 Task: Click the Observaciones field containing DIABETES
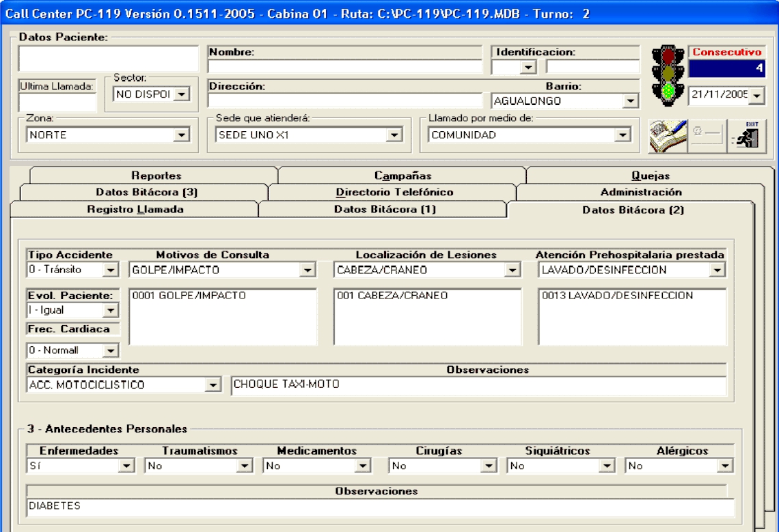click(379, 507)
